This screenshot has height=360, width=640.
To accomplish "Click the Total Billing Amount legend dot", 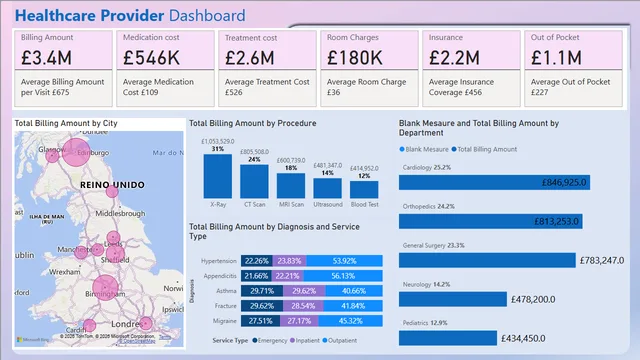I will (454, 149).
